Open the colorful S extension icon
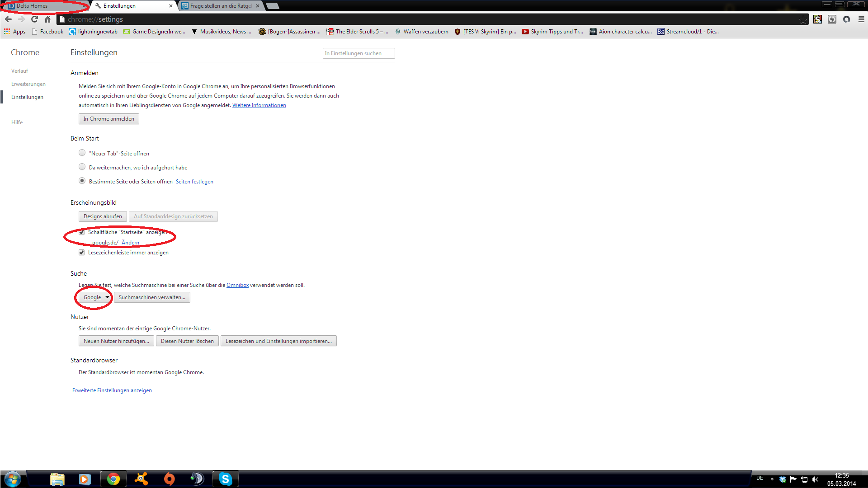This screenshot has width=868, height=488. (x=817, y=19)
